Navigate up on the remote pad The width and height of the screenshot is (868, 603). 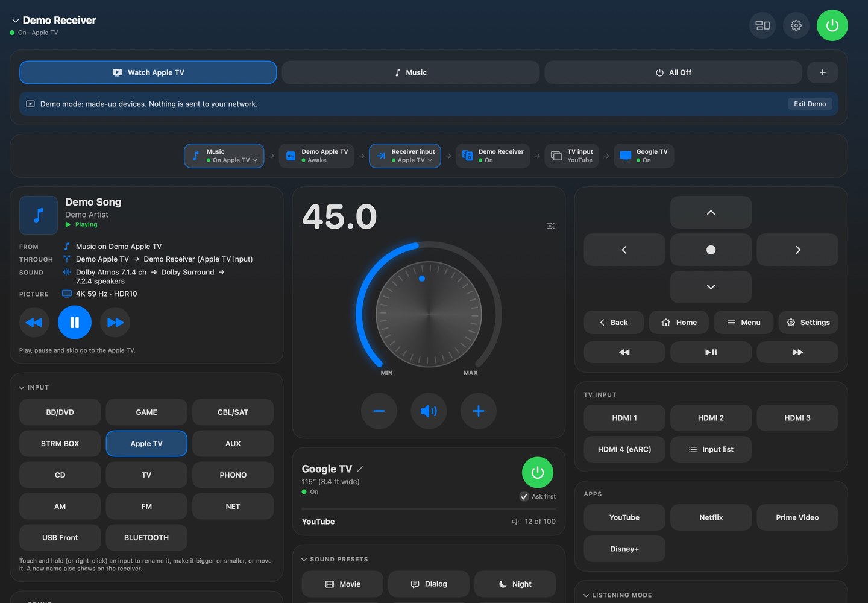coord(711,212)
